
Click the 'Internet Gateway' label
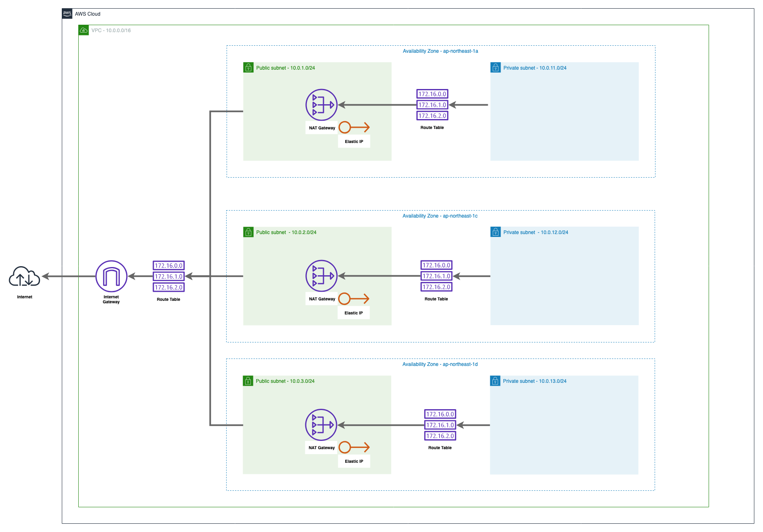[111, 300]
